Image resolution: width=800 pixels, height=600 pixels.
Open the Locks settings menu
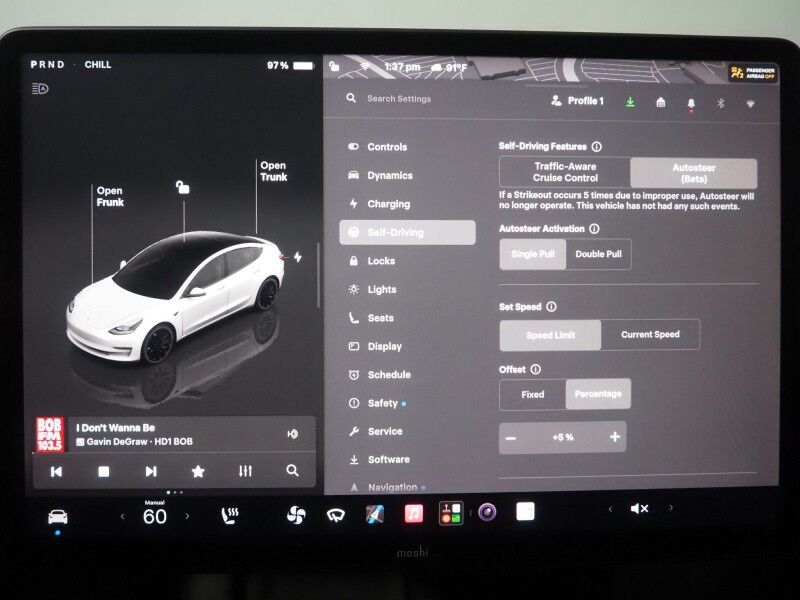372,261
